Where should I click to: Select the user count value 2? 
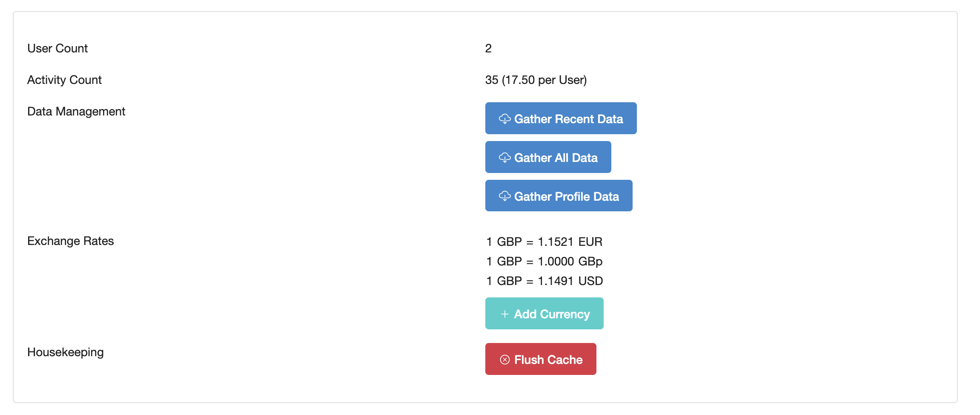click(x=488, y=48)
